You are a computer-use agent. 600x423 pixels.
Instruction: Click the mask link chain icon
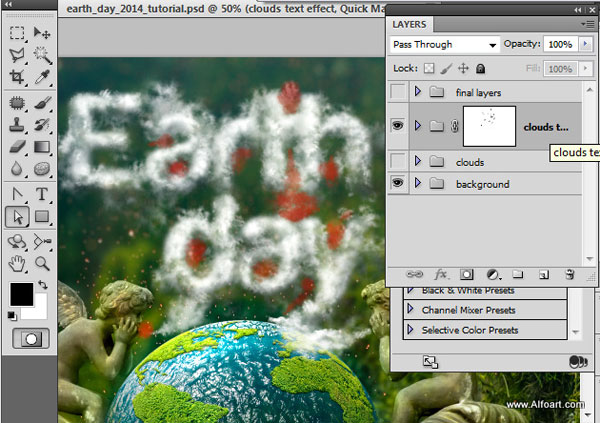click(x=455, y=126)
